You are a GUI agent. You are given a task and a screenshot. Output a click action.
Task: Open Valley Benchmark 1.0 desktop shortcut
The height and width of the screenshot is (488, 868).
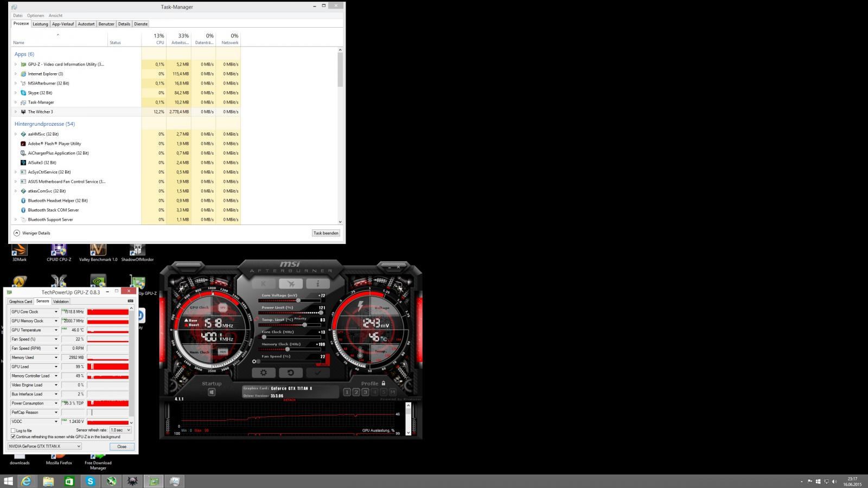[x=98, y=252]
